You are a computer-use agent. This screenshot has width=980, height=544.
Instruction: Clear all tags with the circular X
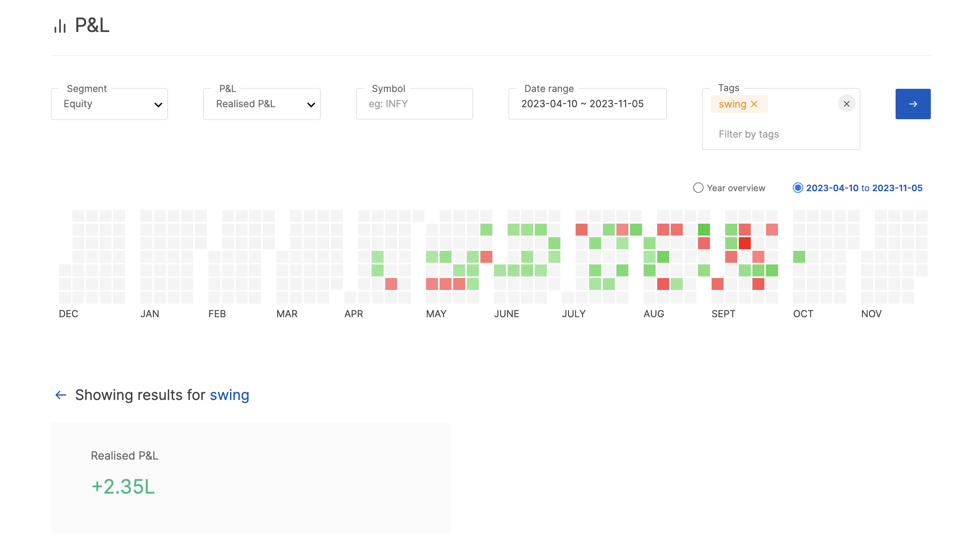[846, 104]
